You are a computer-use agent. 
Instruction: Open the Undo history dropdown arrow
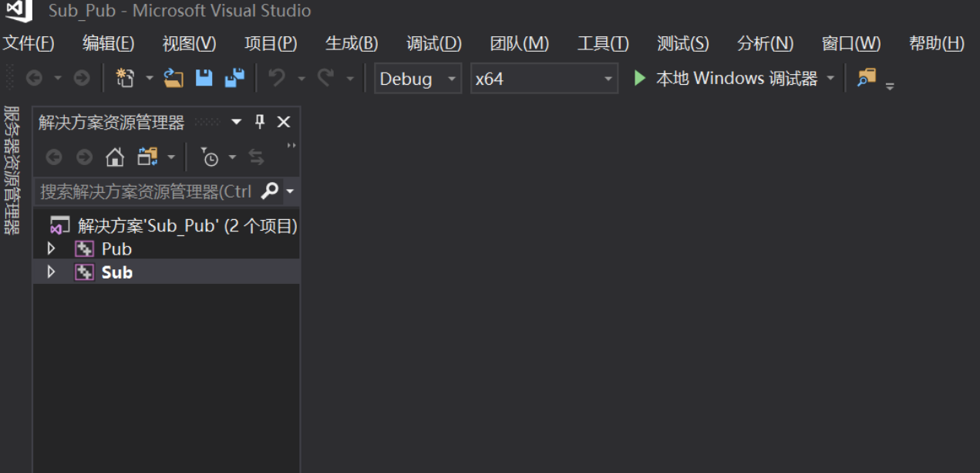tap(301, 79)
